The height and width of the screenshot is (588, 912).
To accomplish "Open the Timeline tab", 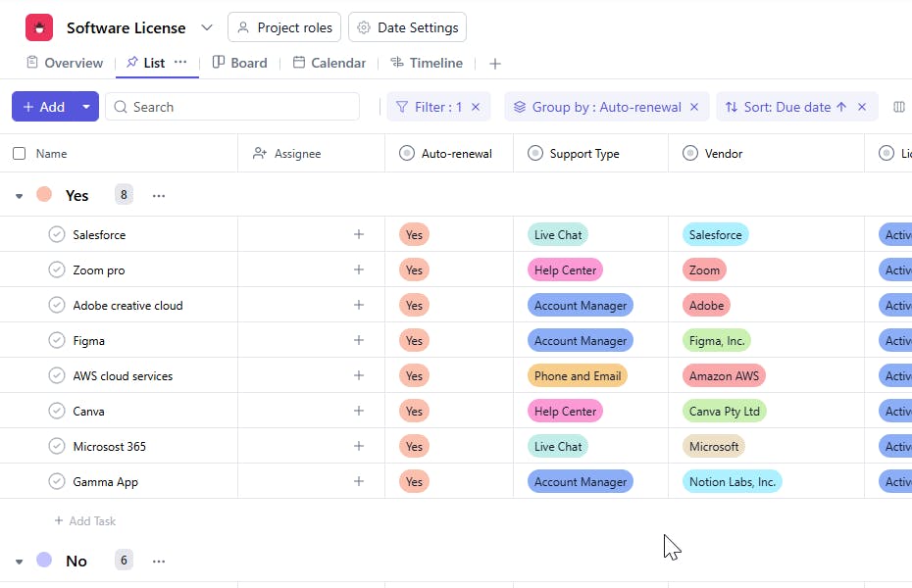I will click(427, 63).
